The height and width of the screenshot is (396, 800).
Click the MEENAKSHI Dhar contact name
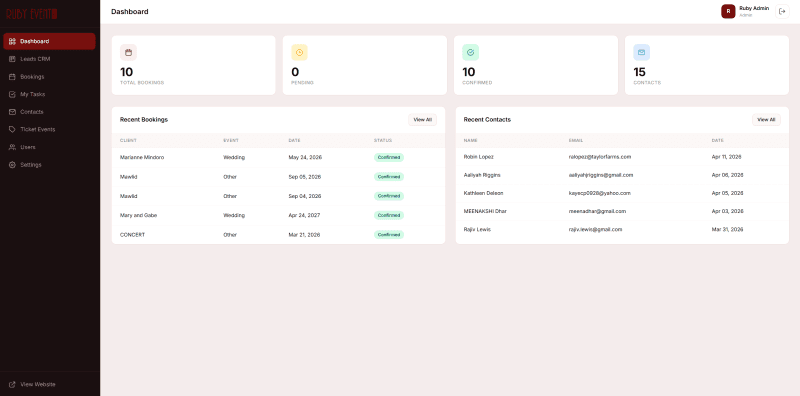pyautogui.click(x=485, y=211)
